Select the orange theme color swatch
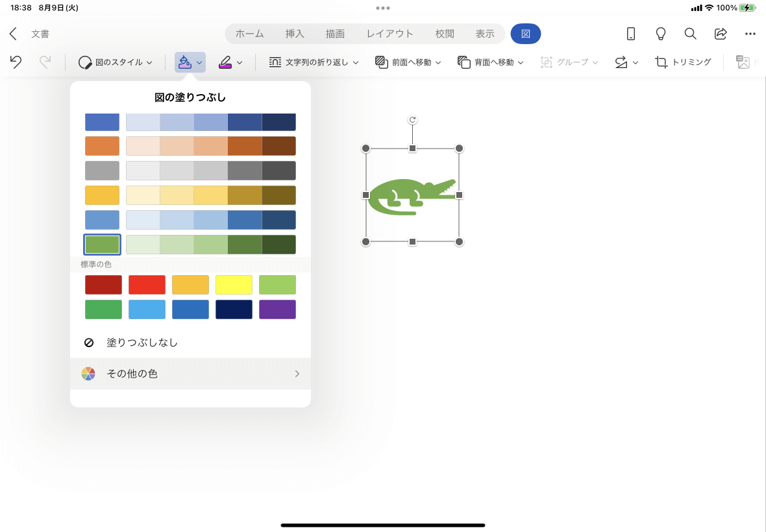The width and height of the screenshot is (766, 532). click(102, 146)
